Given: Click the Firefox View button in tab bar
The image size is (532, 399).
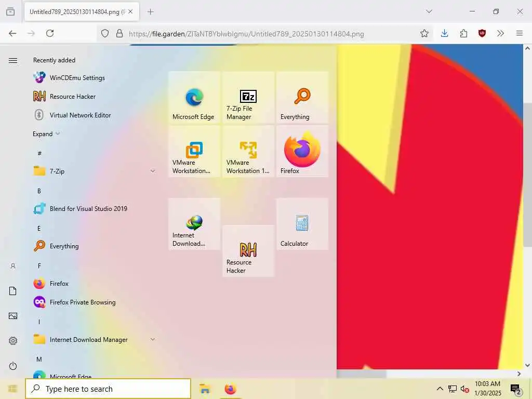Looking at the screenshot, I should 10,11.
